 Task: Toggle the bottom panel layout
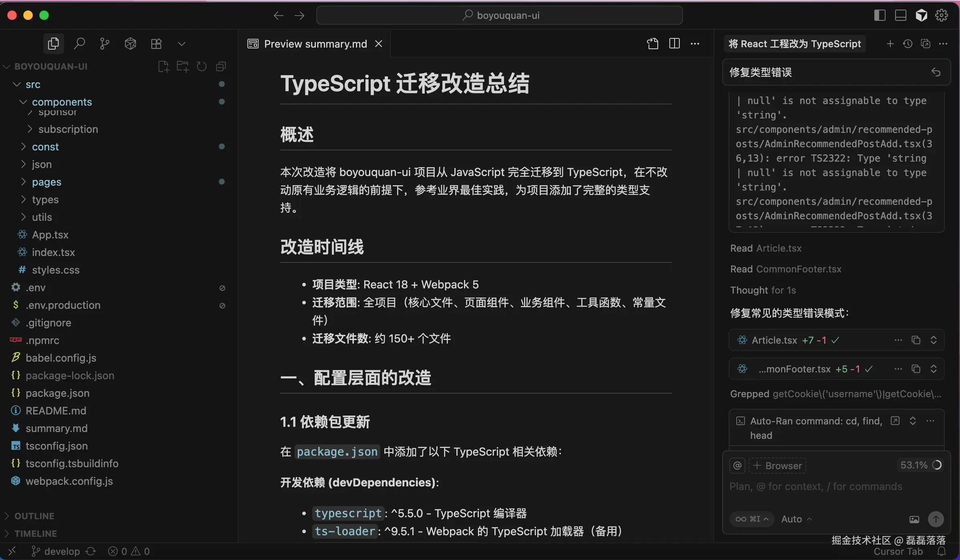(x=900, y=15)
